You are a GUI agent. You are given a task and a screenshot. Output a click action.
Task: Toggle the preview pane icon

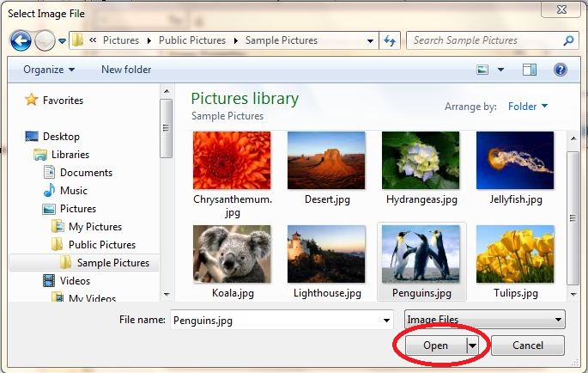(530, 70)
